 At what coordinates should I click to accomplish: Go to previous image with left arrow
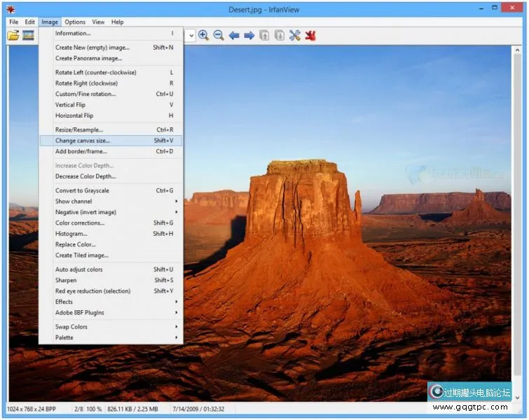234,35
